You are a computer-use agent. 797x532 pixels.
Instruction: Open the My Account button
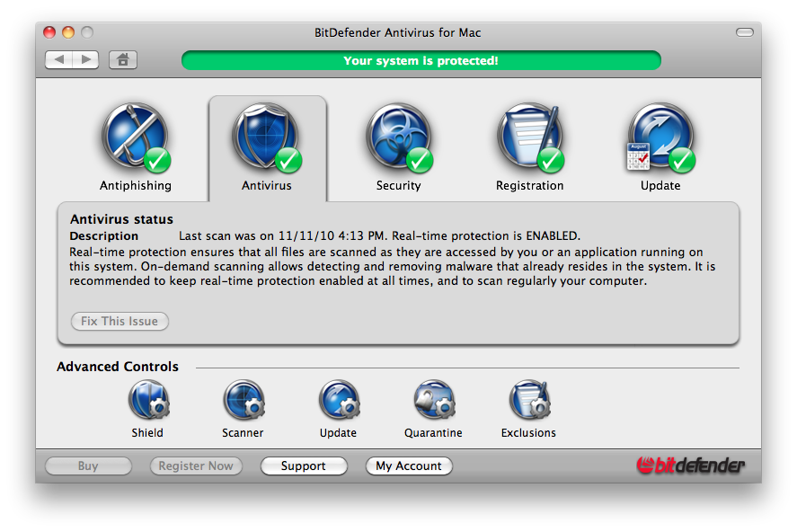tap(409, 465)
